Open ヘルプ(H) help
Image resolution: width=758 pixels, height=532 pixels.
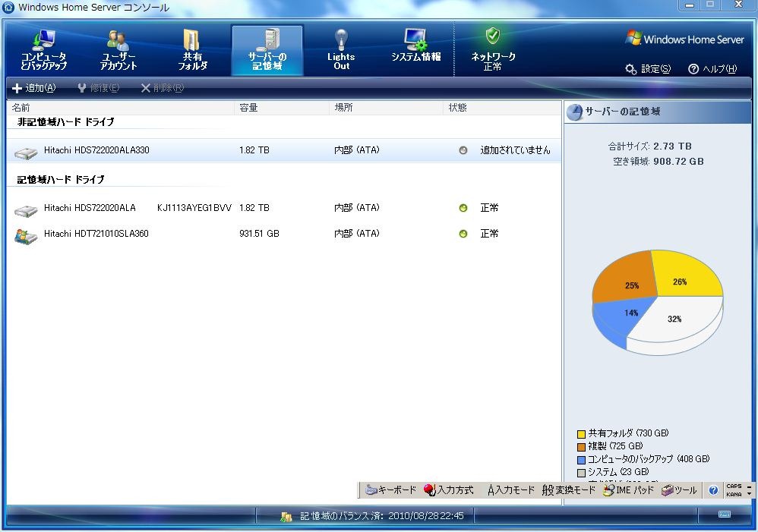[x=713, y=69]
